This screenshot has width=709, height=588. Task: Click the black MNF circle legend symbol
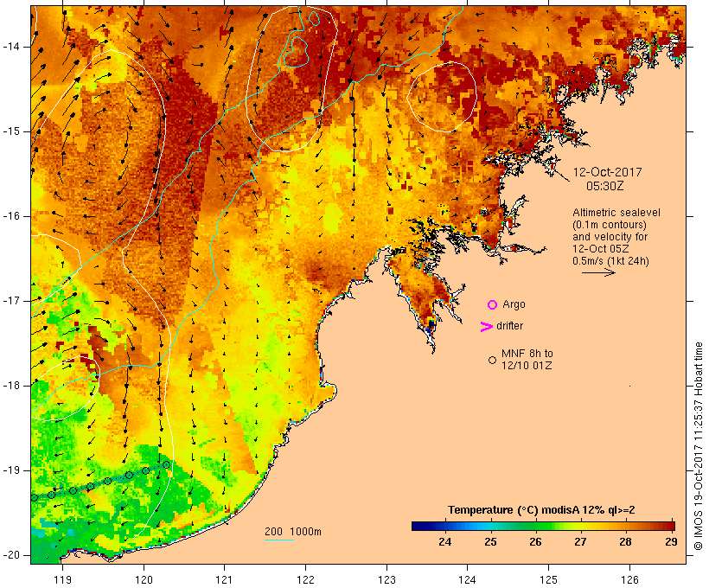tap(493, 360)
